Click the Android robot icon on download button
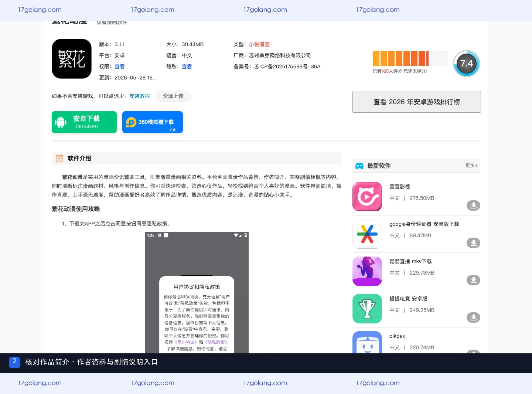The image size is (532, 394). tap(61, 122)
